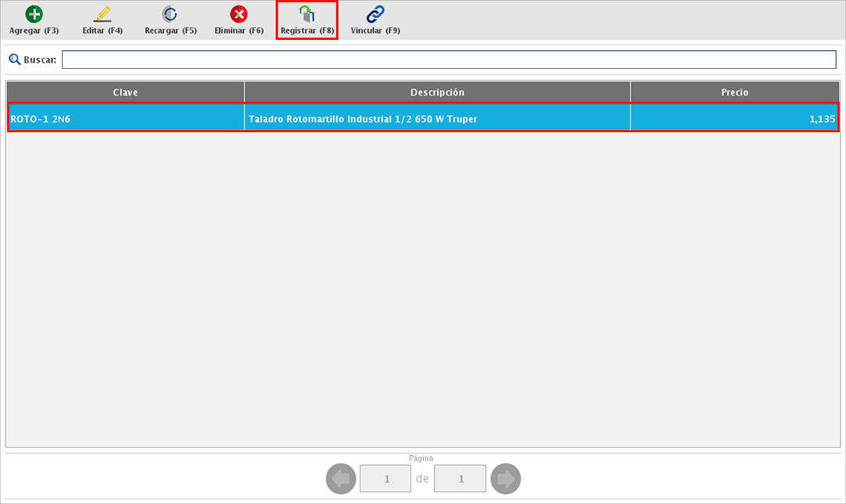Click the total pages field after 'de'
Screen dimensions: 846x504
(x=460, y=478)
